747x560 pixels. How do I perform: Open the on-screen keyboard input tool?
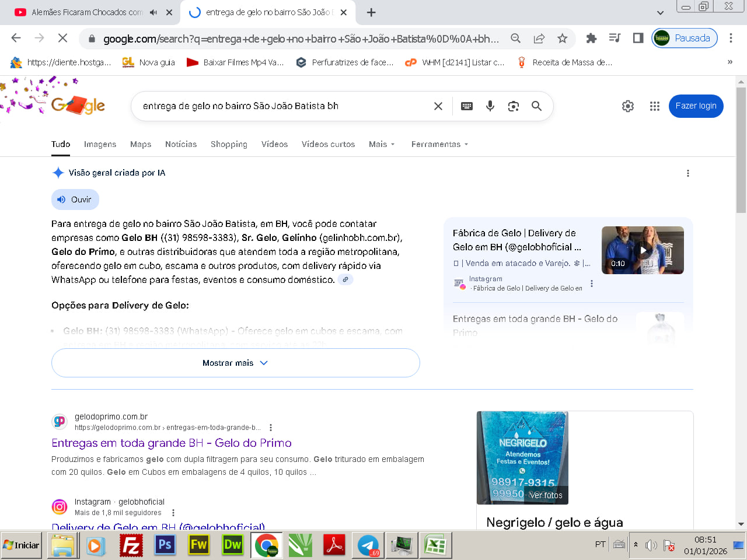click(467, 106)
